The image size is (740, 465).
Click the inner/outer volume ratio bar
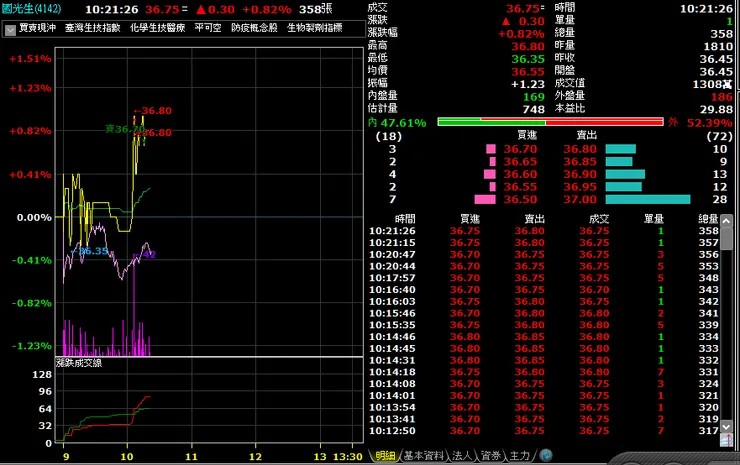[x=550, y=122]
